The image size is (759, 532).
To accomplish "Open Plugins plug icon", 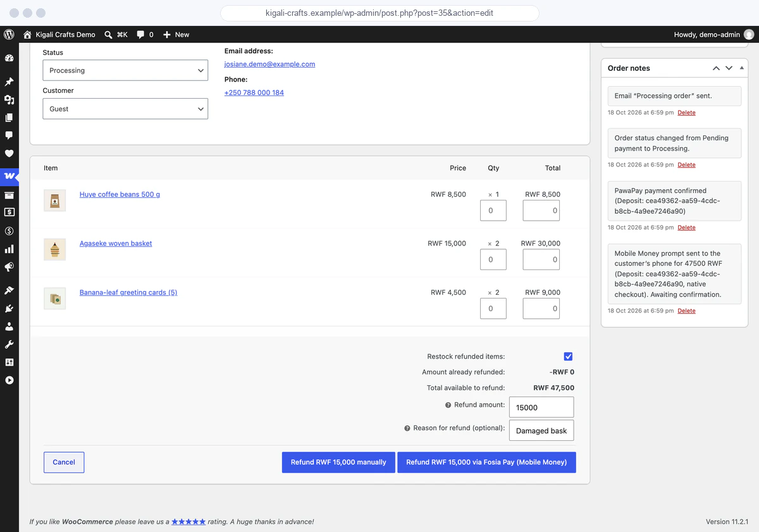I will (9, 309).
